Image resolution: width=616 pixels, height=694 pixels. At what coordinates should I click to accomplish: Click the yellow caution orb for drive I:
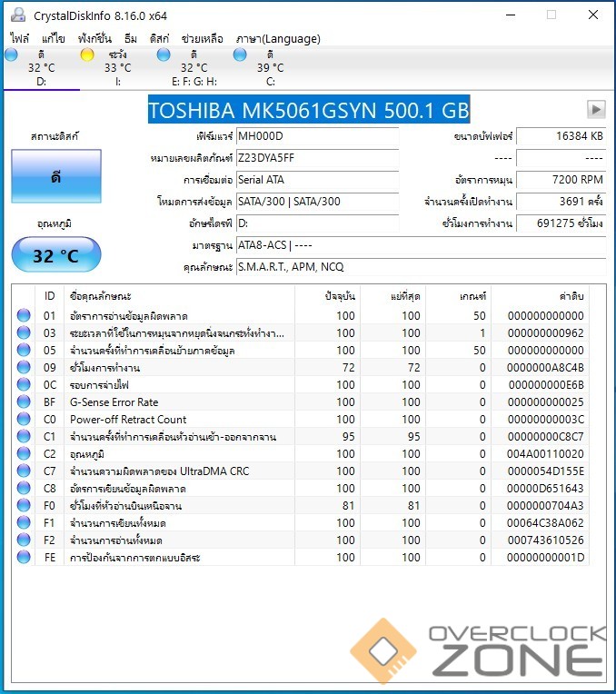coord(87,55)
